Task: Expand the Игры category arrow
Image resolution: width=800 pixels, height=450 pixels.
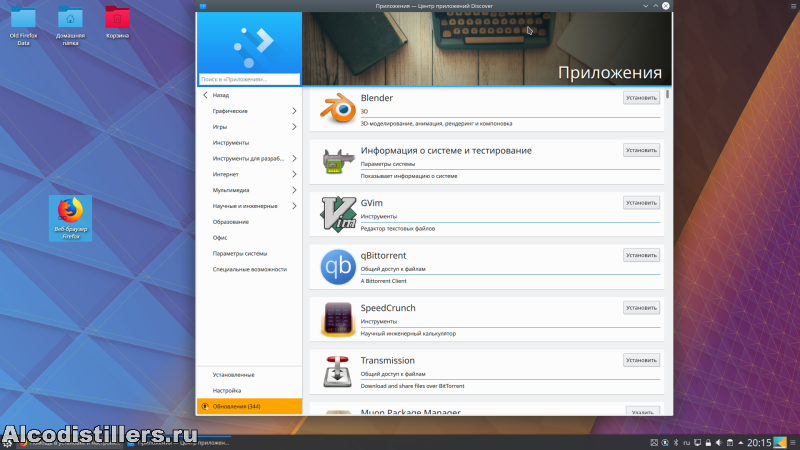Action: (x=294, y=127)
